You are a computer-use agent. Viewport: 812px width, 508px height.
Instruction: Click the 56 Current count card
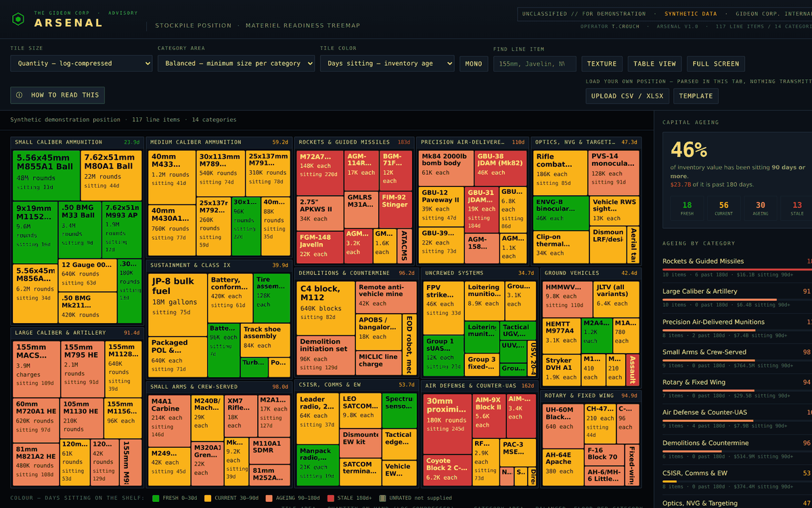[724, 208]
